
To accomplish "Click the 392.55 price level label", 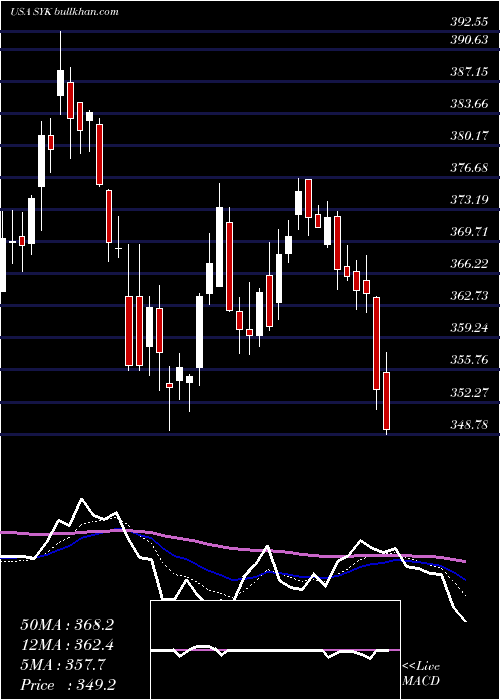I will click(469, 21).
